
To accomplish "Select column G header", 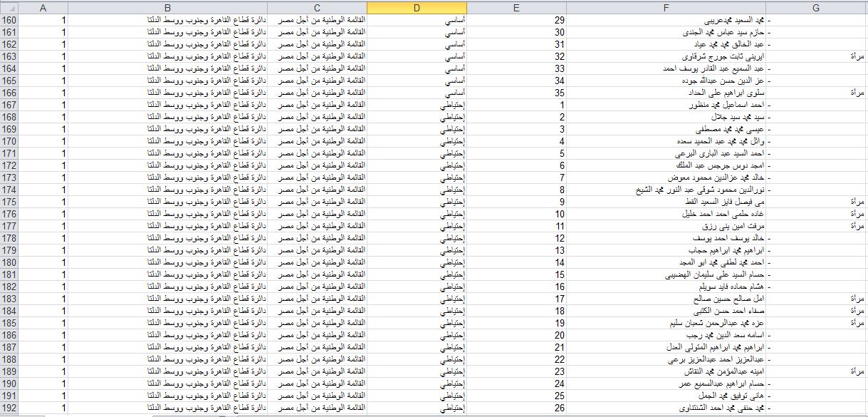I will click(817, 8).
